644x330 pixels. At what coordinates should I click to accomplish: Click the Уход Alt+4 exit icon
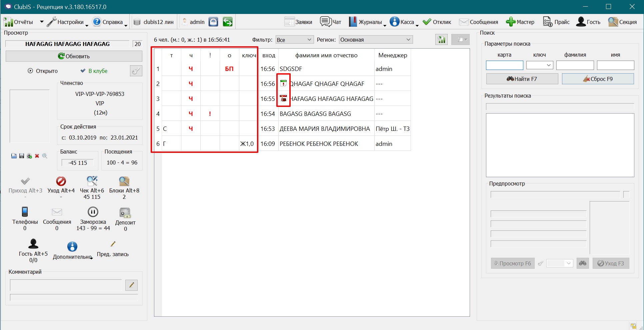61,181
